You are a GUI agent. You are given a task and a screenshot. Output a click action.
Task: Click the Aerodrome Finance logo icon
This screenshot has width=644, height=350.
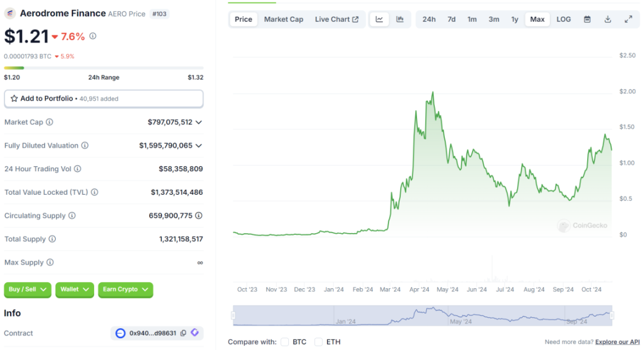10,14
